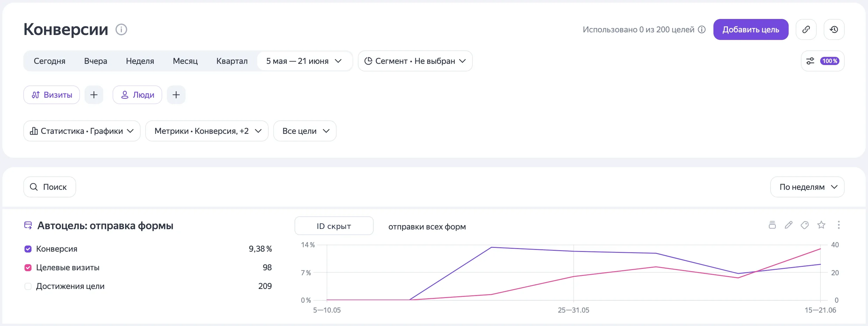Screen dimensions: 868x326
Task: Expand the date range 5 мая — 21 июня
Action: click(304, 61)
